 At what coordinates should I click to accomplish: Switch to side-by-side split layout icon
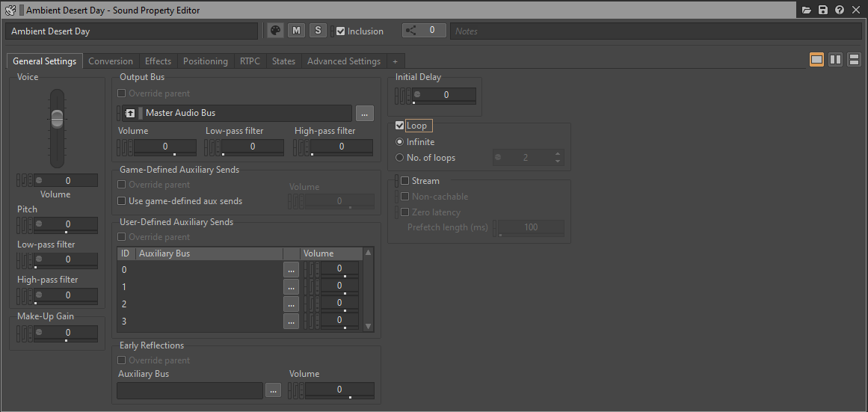coord(835,60)
